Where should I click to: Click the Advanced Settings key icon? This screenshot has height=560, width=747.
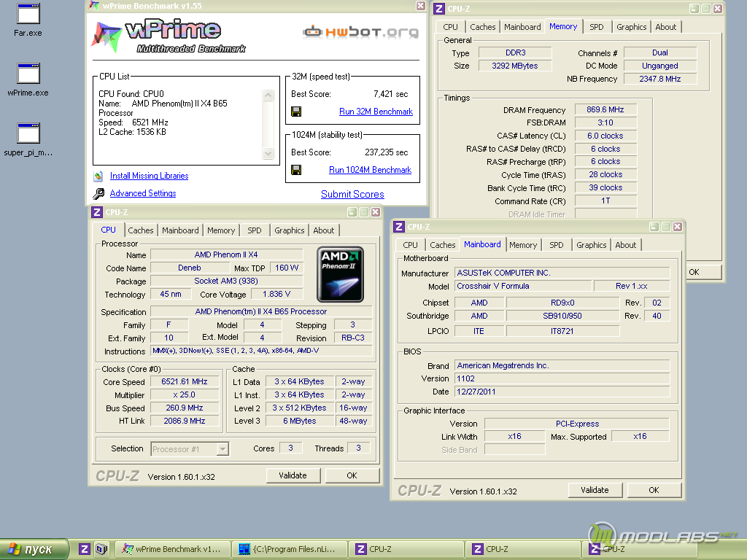(x=98, y=193)
